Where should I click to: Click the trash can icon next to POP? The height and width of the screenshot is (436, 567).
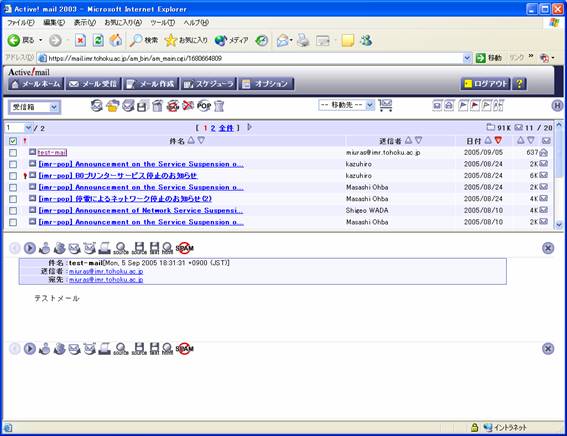[x=219, y=106]
